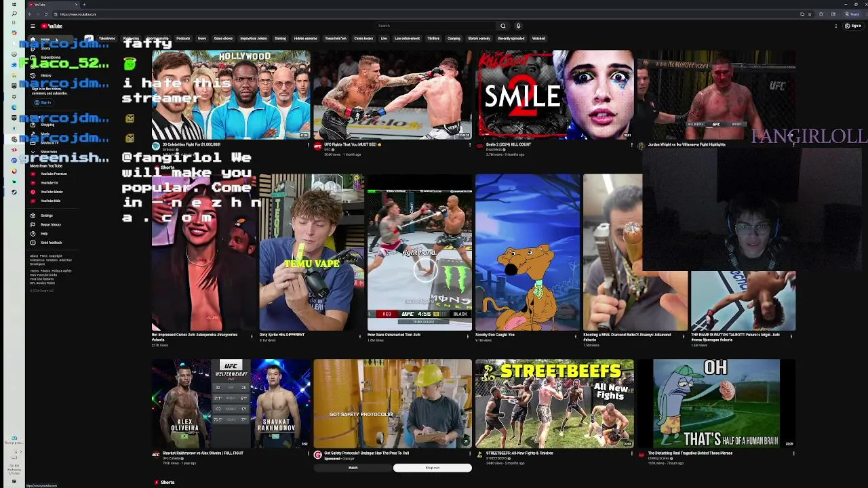Select the Camping filter chip
The image size is (868, 488).
(x=454, y=39)
